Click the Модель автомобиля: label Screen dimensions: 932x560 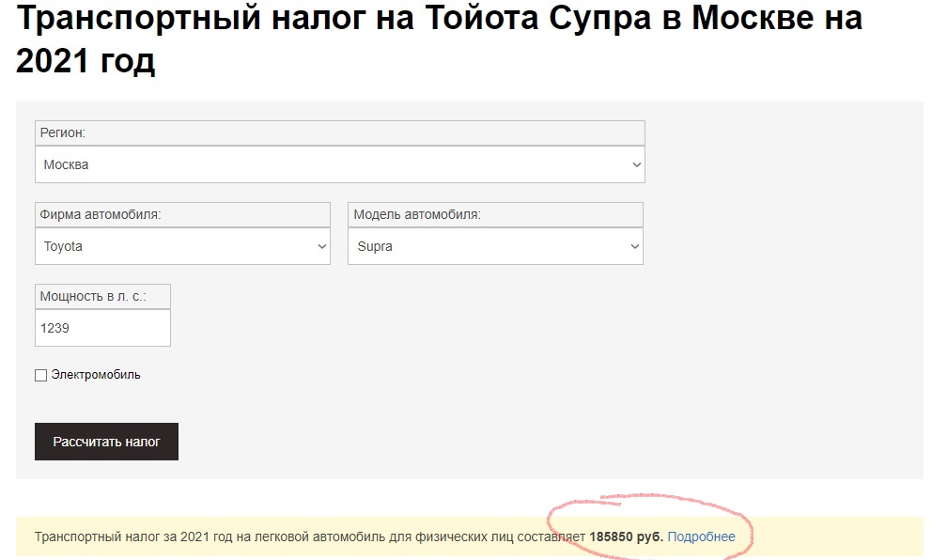417,214
